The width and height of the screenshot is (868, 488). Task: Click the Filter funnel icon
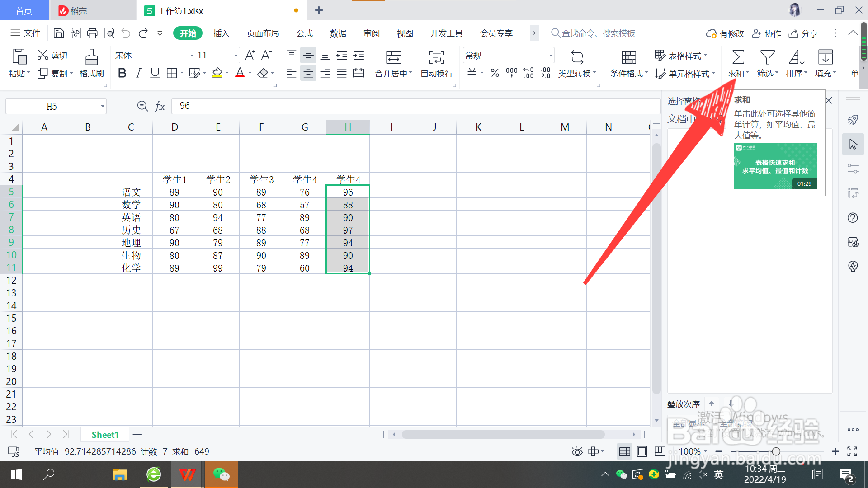(x=767, y=57)
